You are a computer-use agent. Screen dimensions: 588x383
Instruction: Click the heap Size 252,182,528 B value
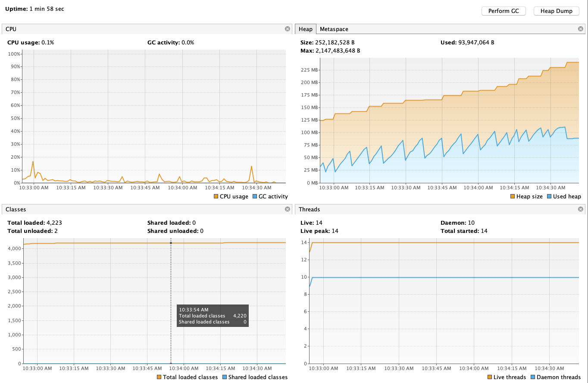click(x=327, y=43)
